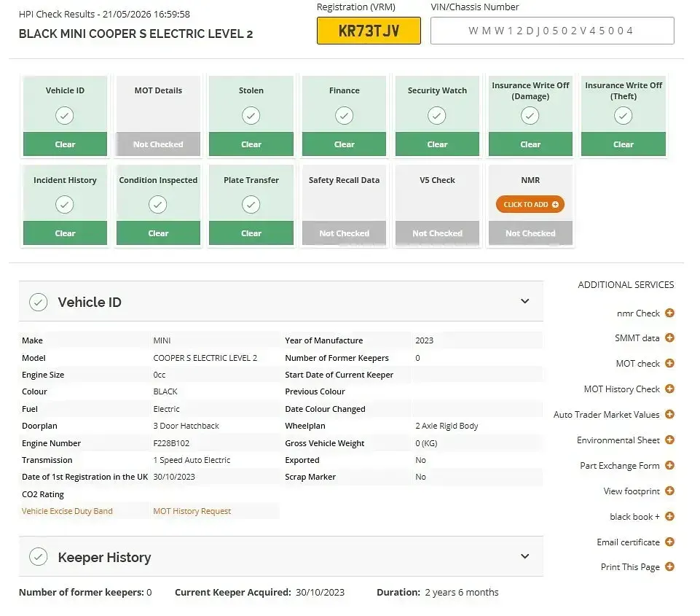Click the Not Checked bar under NMR tile
The height and width of the screenshot is (616, 700).
pos(530,233)
